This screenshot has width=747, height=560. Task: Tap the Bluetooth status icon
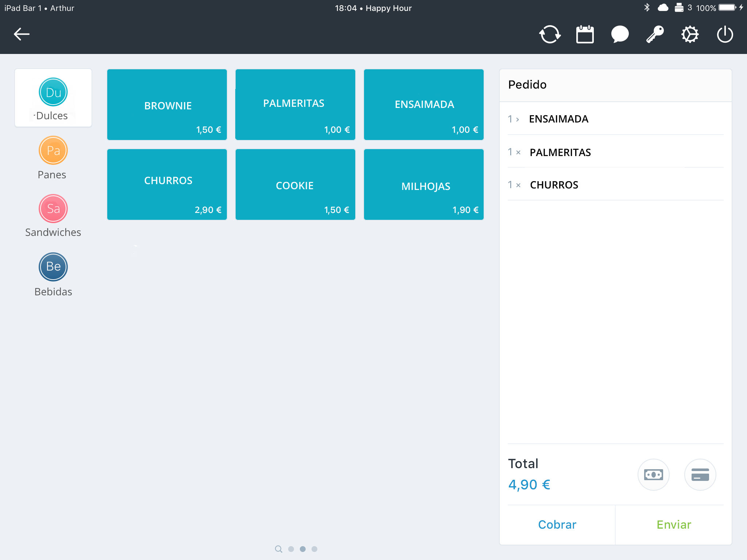(647, 8)
